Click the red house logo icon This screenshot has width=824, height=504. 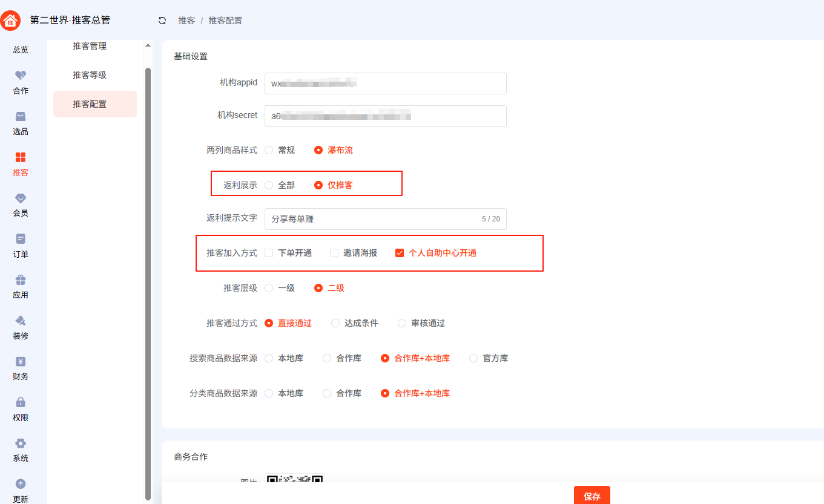click(x=11, y=21)
